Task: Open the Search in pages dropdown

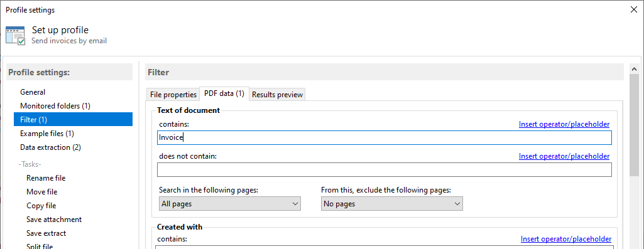Action: click(x=229, y=203)
